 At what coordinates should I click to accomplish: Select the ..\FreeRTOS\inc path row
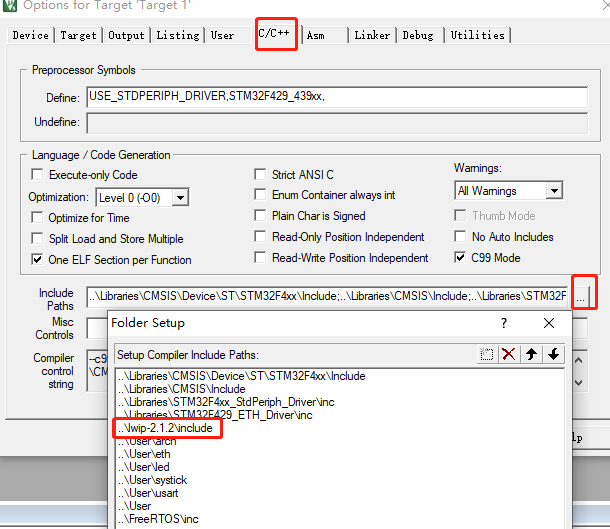(340, 519)
